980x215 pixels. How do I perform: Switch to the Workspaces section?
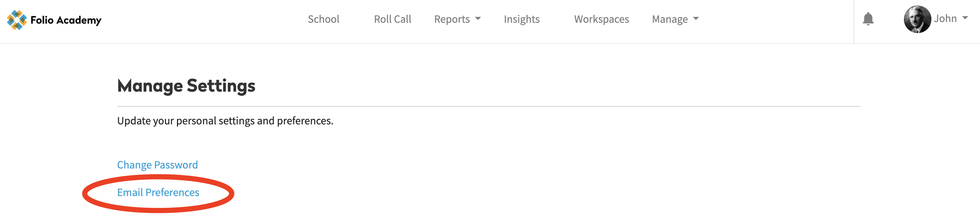[x=601, y=19]
